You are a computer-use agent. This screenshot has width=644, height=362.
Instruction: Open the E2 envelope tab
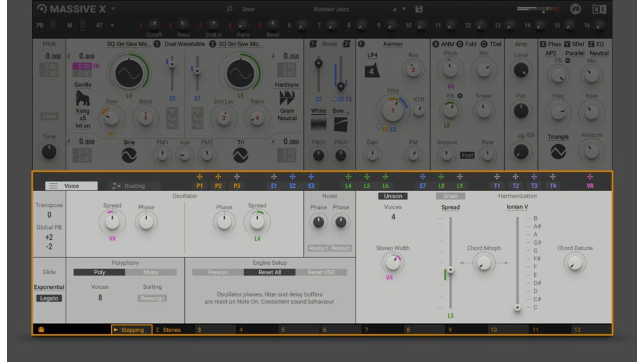tap(292, 186)
